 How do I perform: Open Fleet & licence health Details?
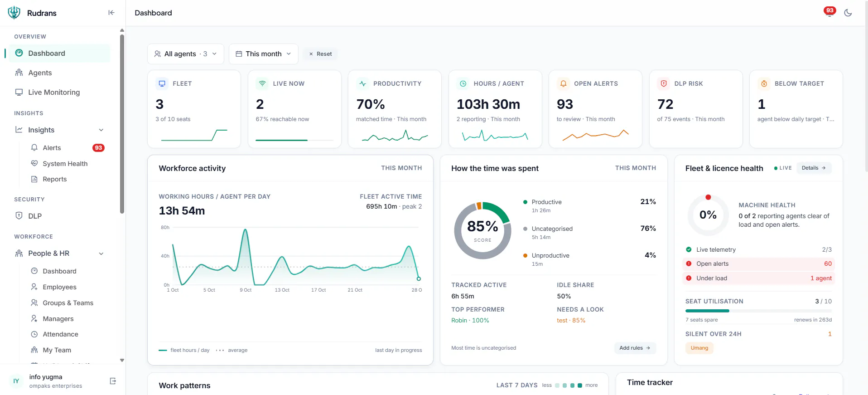(x=814, y=168)
